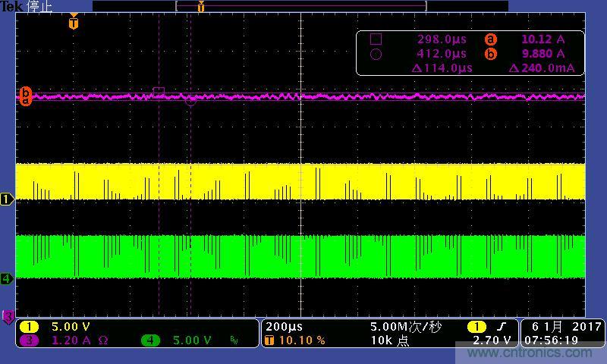Click the circle cursor symbol in readout
Image resolution: width=607 pixels, height=364 pixels.
coord(376,54)
